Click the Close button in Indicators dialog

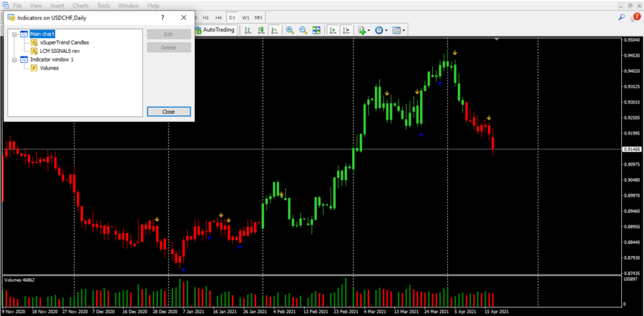click(169, 111)
